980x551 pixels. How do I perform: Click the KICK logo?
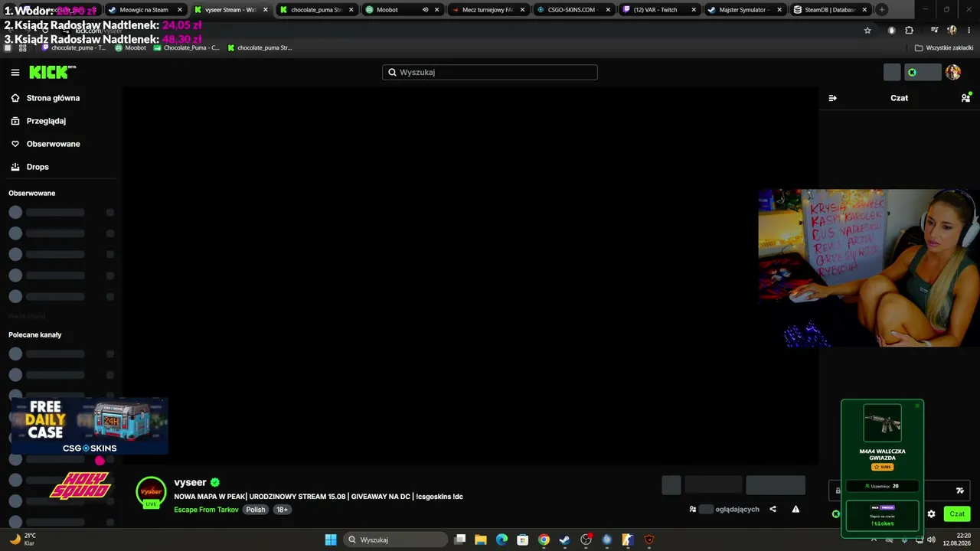tap(53, 72)
